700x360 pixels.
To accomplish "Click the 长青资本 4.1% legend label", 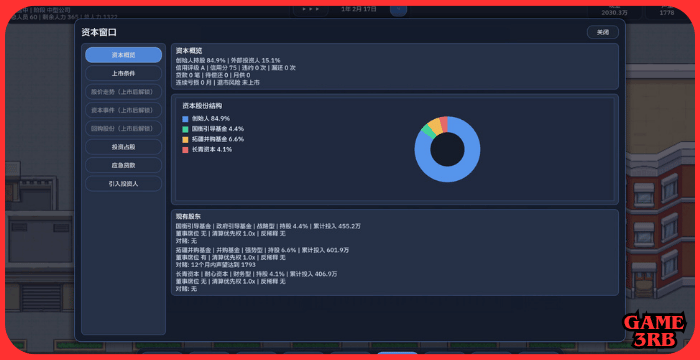I will (x=212, y=150).
